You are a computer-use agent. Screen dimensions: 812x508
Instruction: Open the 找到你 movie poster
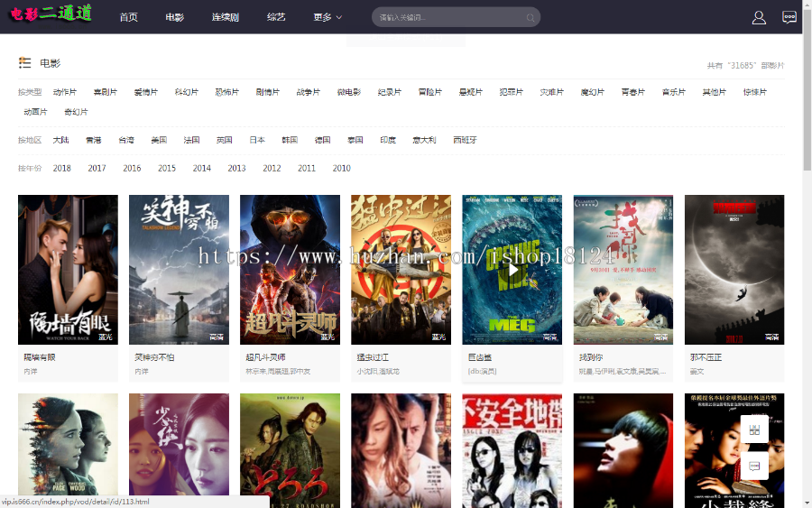[x=623, y=270]
